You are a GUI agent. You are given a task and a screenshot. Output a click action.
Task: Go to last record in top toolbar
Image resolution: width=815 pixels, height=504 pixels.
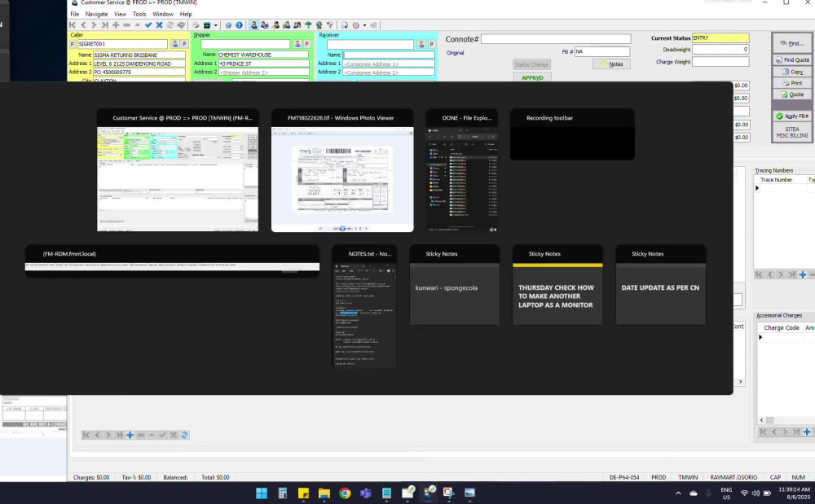(x=104, y=25)
